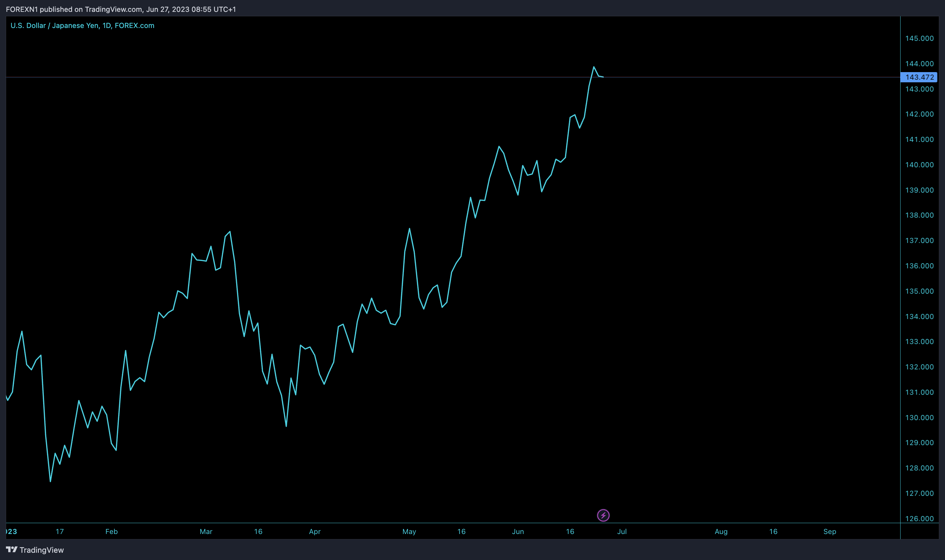The height and width of the screenshot is (560, 945).
Task: Click the 131.000 price axis label
Action: (x=919, y=392)
